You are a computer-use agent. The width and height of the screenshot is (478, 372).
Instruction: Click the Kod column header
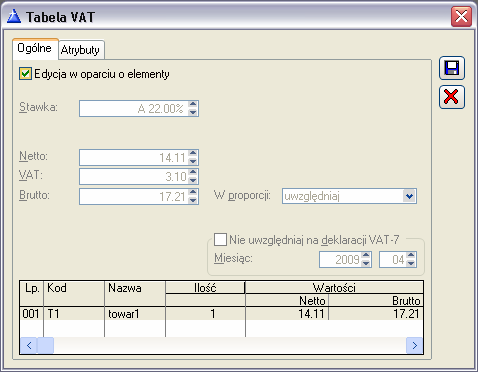[x=74, y=294]
